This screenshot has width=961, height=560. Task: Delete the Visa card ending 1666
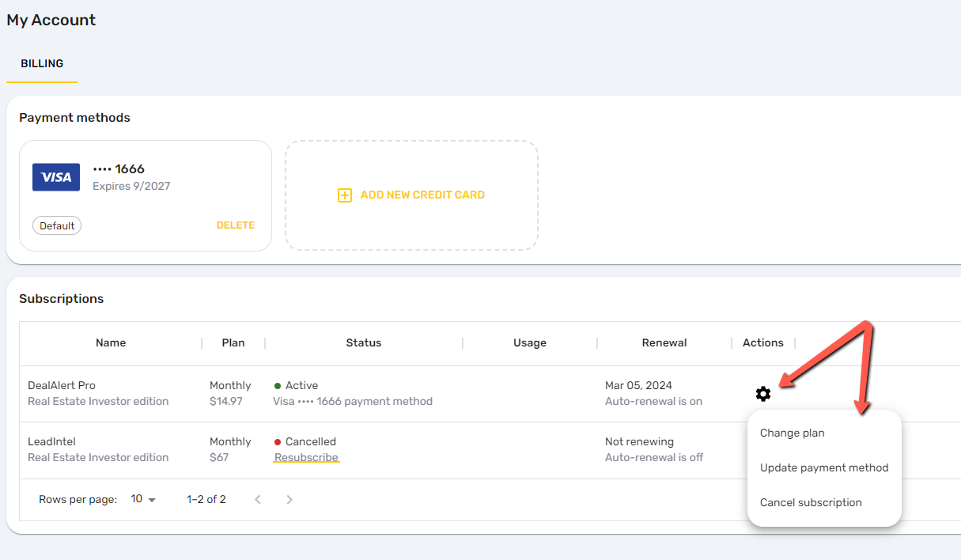tap(236, 225)
